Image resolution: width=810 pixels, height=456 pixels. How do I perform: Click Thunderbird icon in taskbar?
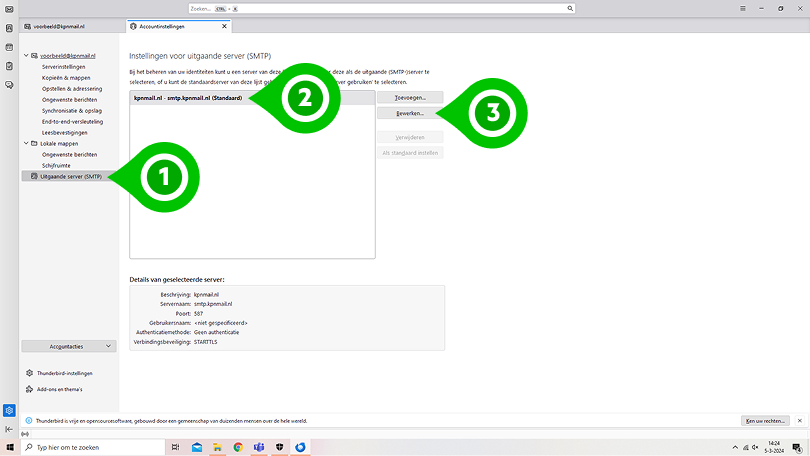[300, 447]
